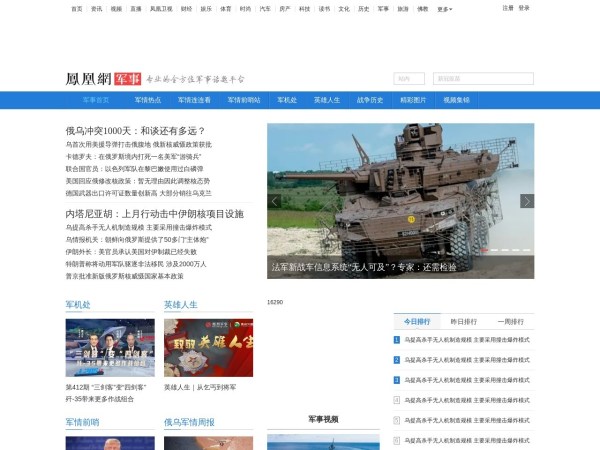Open the site selector box beside search
Screen dimensions: 600x450
(408, 78)
